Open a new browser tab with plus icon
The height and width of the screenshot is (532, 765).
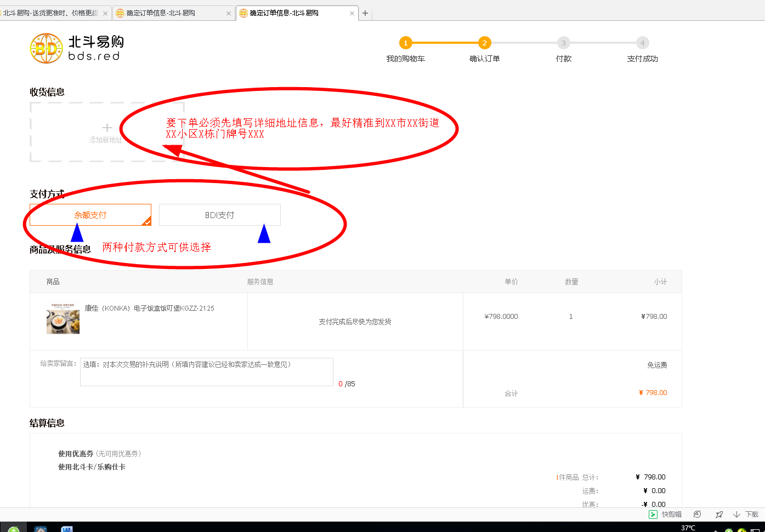[365, 13]
